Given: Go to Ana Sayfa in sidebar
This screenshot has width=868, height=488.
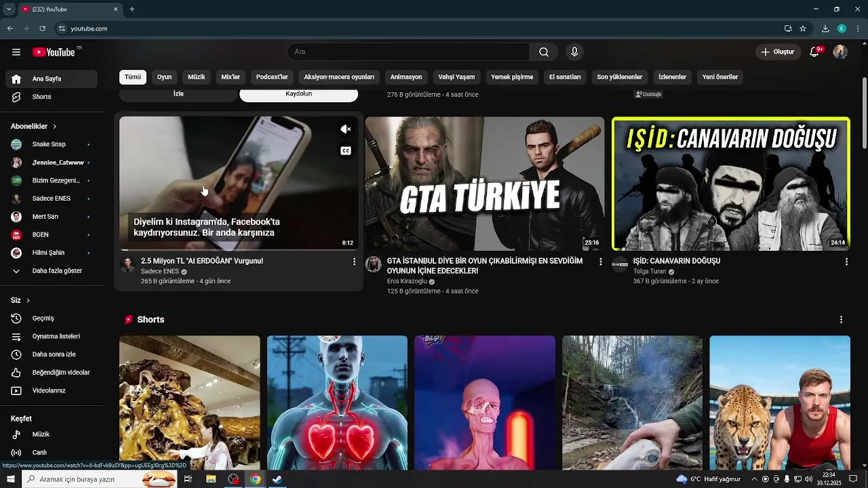Looking at the screenshot, I should tap(52, 79).
